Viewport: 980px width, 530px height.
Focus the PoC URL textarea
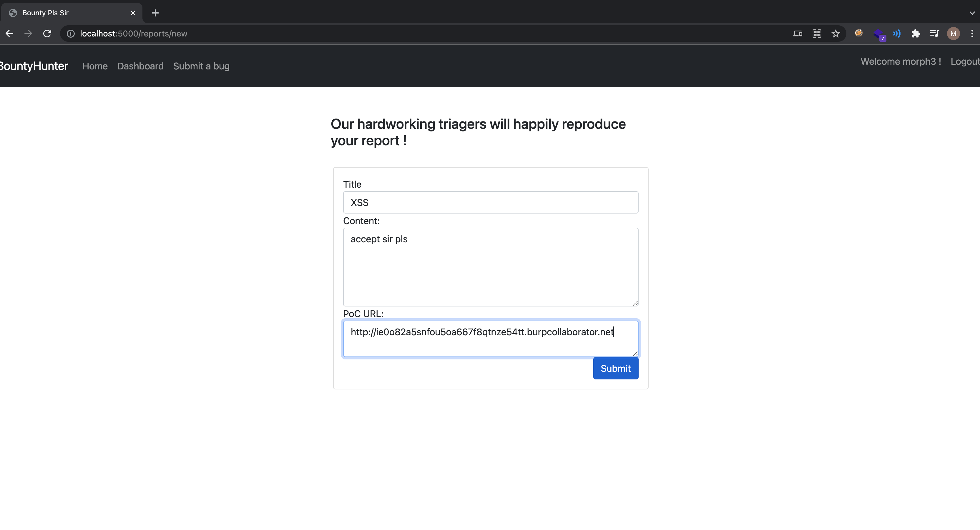490,339
